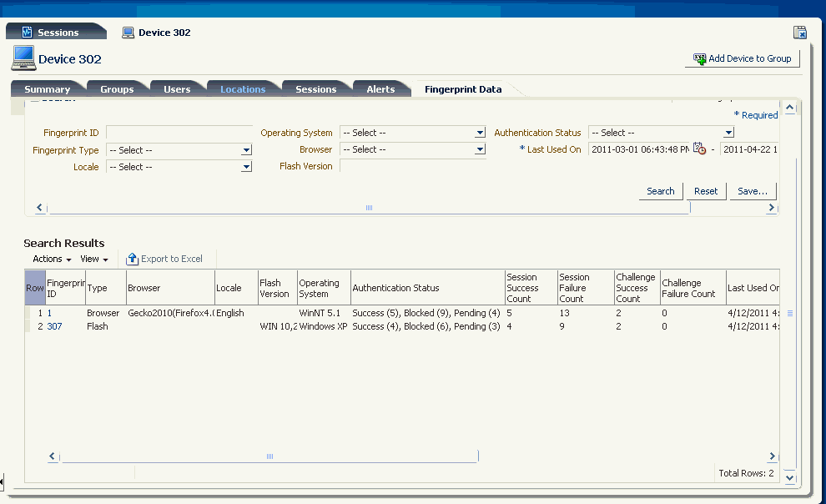Sort by the Browser column header
Viewport: 826px width, 504px height.
pos(170,288)
